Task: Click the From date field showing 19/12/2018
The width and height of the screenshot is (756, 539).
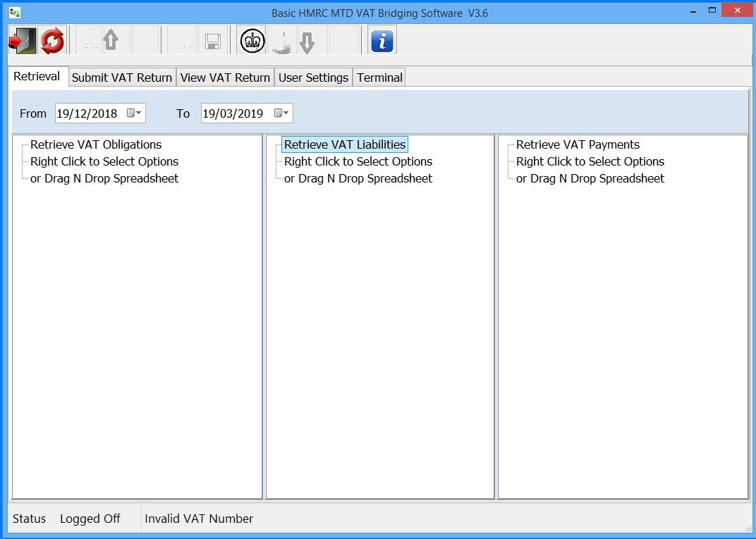Action: point(100,113)
